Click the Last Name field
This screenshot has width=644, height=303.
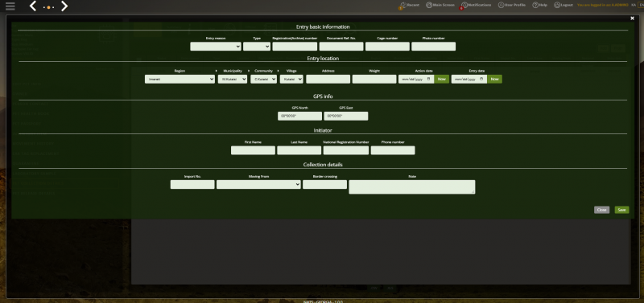299,150
